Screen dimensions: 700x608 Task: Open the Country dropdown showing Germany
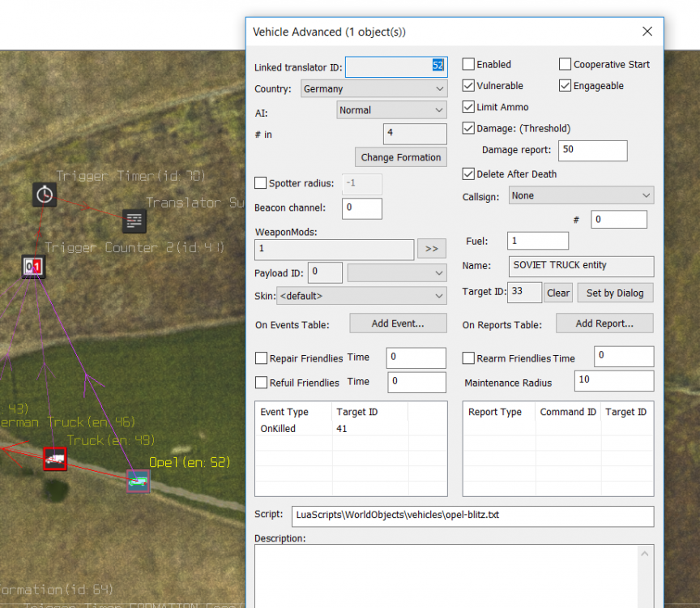click(x=373, y=89)
